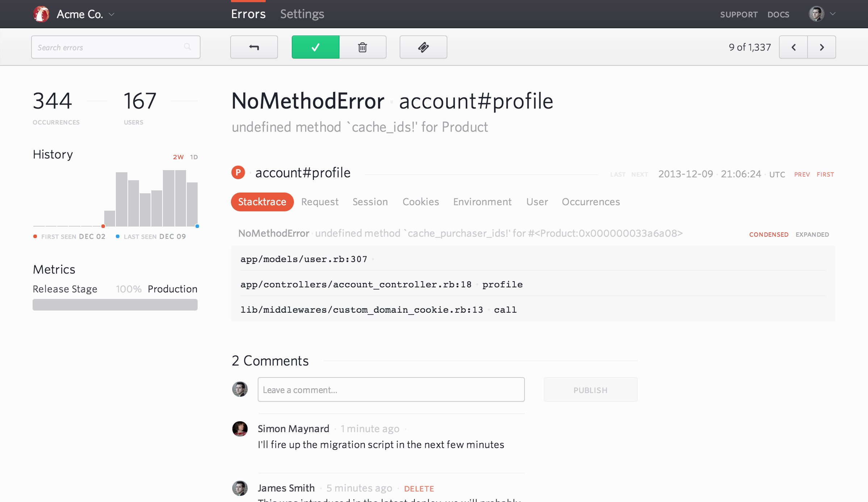Select the 2W history range

(178, 157)
